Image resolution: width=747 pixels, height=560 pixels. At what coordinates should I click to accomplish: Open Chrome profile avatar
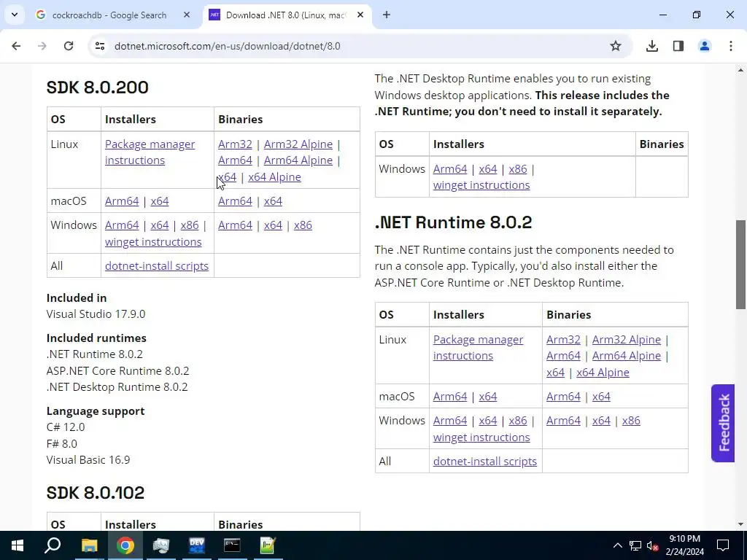(x=705, y=46)
